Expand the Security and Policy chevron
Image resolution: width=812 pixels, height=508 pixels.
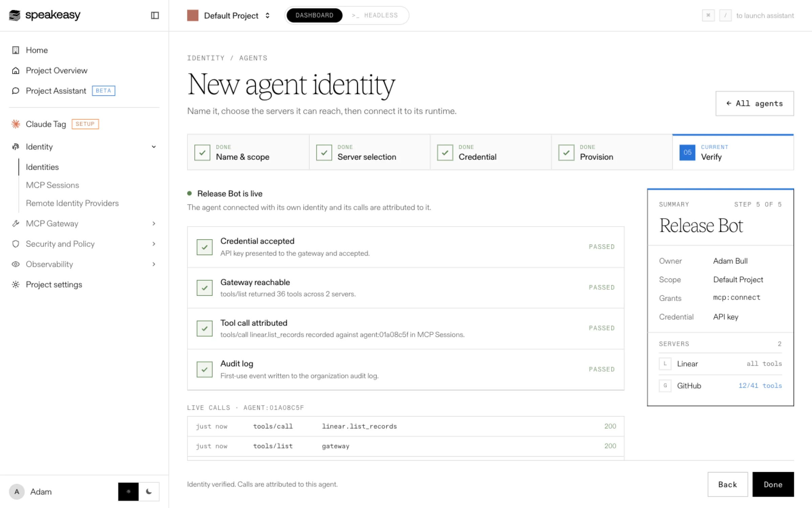[x=154, y=244]
